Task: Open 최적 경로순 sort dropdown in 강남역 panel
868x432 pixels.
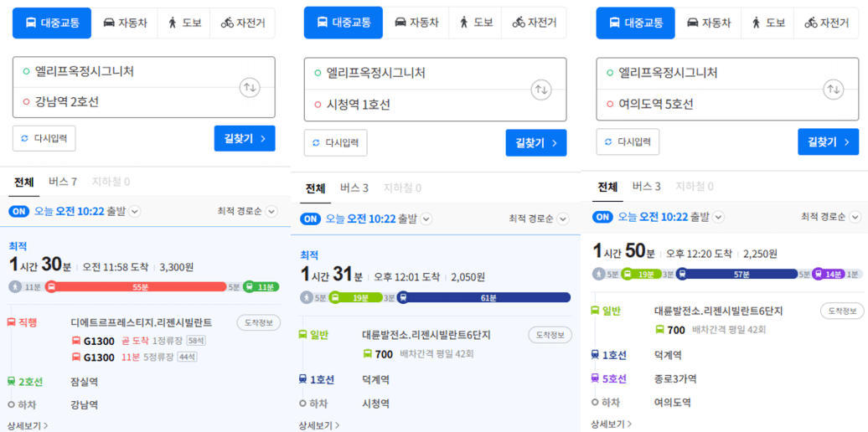Action: [x=246, y=212]
